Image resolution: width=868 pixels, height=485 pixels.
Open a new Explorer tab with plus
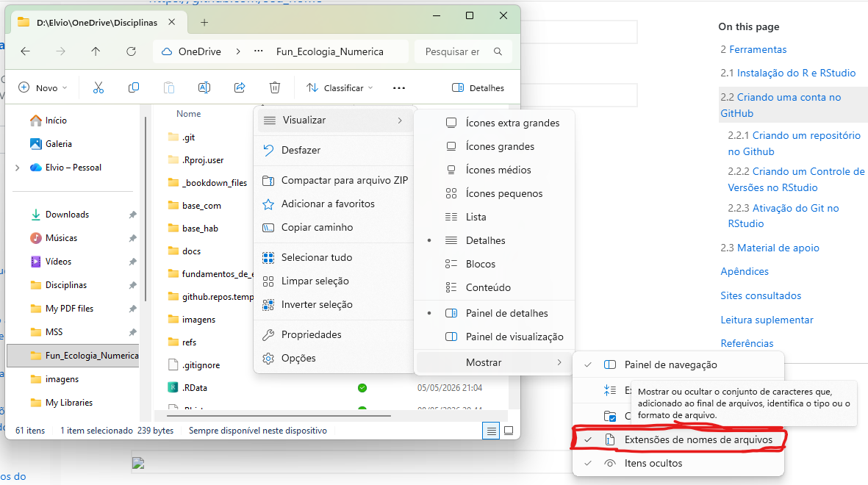click(x=204, y=23)
